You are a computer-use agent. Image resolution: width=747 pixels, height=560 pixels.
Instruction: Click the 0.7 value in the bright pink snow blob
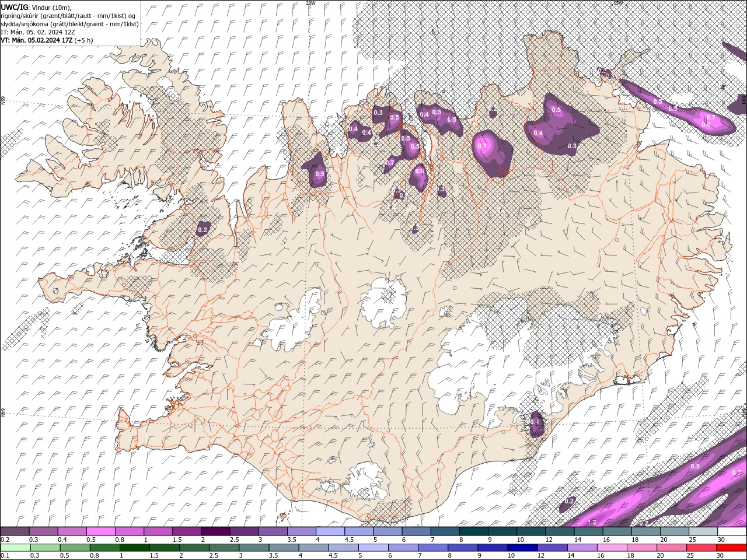482,146
